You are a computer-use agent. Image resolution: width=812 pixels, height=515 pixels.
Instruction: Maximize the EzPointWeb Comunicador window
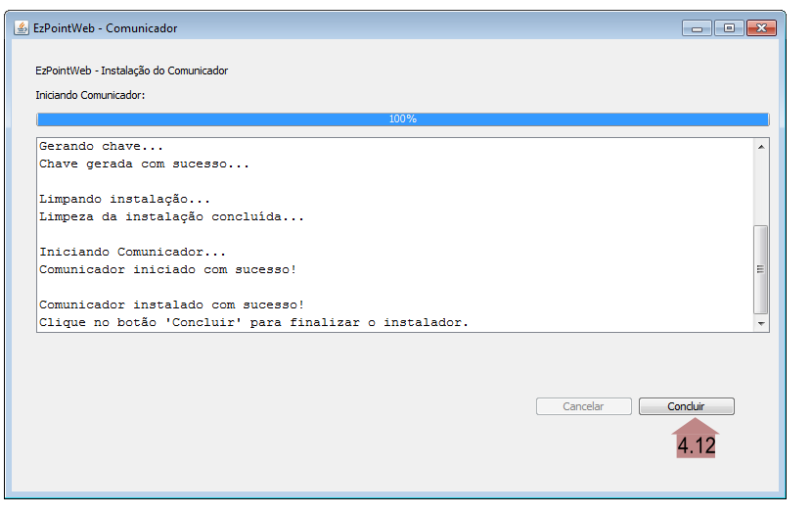point(728,28)
